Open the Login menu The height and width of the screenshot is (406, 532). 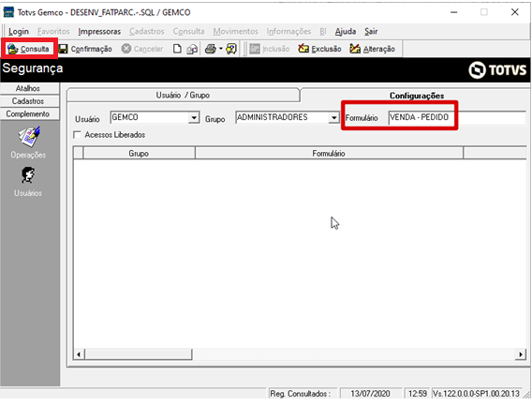point(19,32)
